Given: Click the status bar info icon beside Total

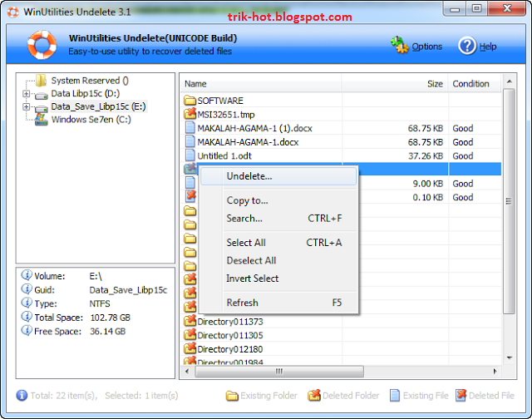Looking at the screenshot, I should point(22,395).
